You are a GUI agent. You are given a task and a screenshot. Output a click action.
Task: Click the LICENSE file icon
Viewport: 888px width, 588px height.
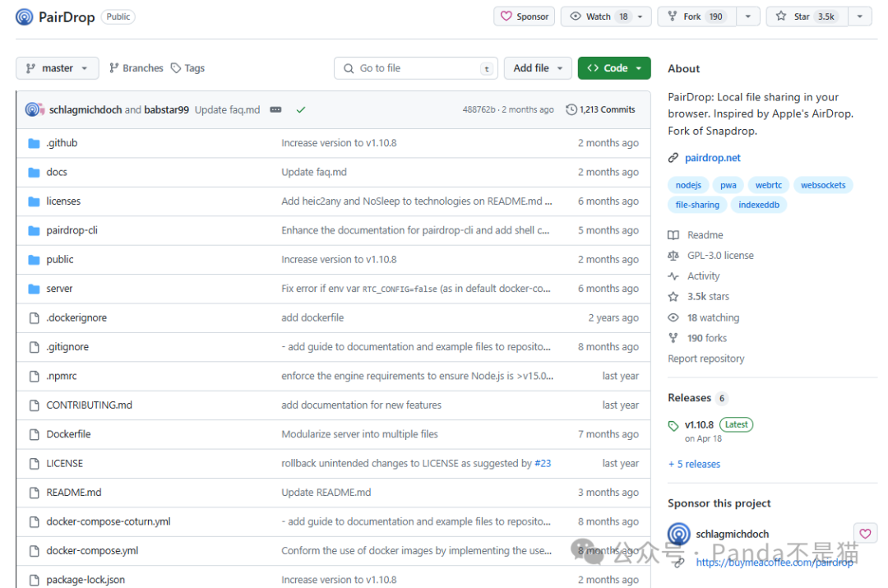[34, 463]
